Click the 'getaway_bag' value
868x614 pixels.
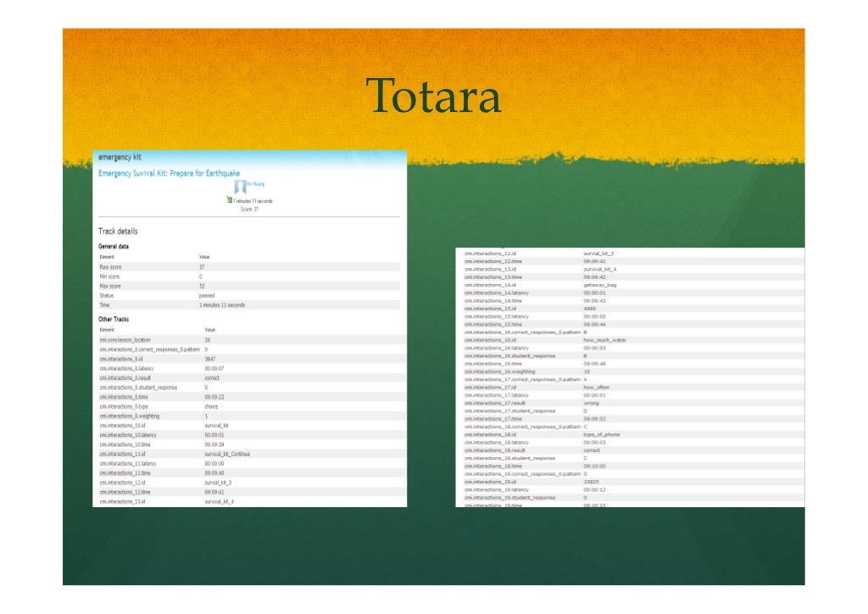pos(600,285)
